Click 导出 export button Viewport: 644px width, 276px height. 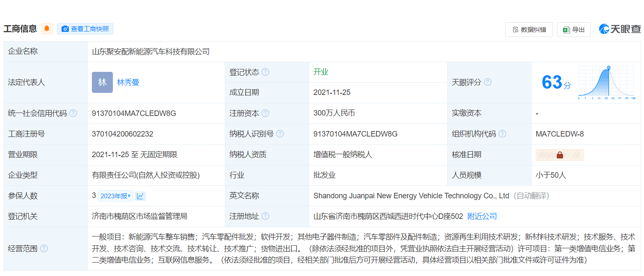click(574, 29)
